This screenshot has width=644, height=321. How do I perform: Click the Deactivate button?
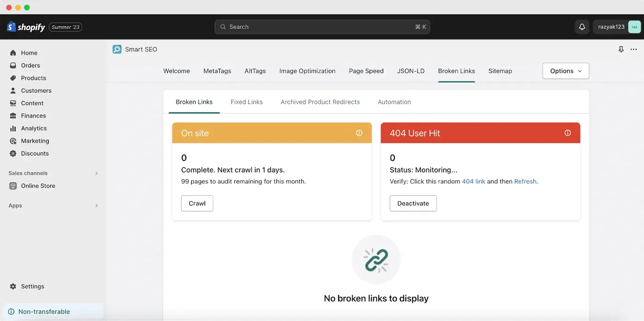point(413,203)
